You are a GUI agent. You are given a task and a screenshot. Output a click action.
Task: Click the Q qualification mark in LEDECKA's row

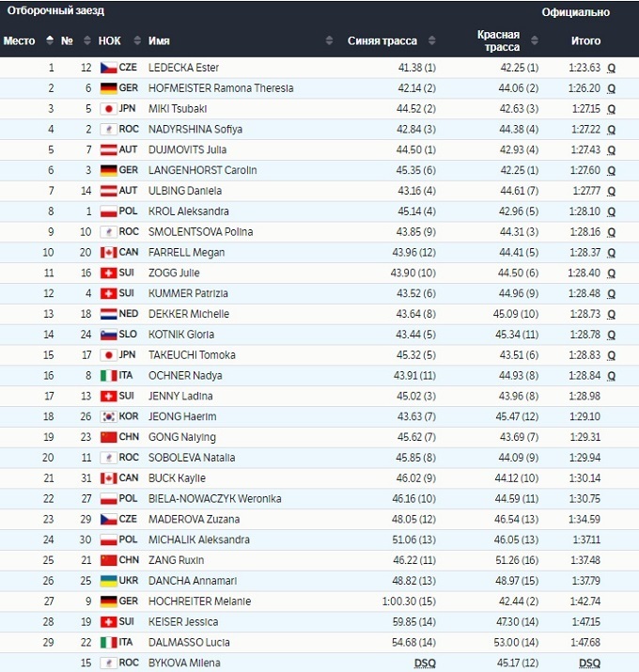point(611,68)
